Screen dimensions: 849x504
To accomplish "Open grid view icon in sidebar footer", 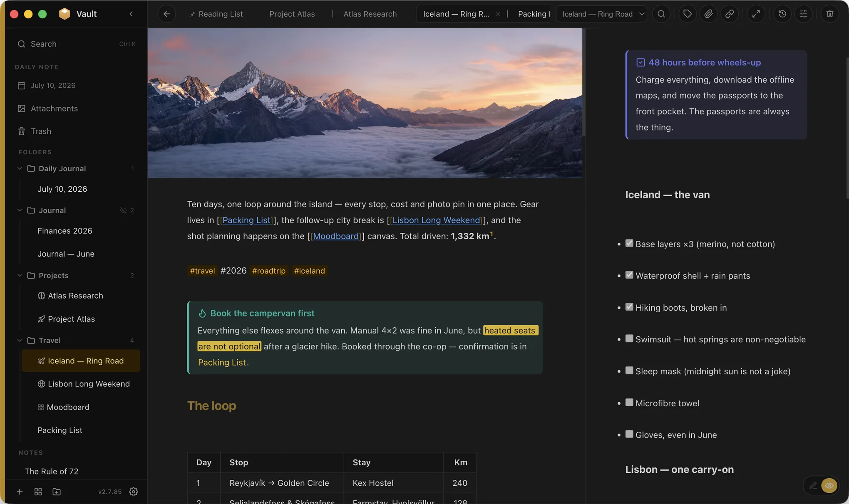I will click(38, 492).
